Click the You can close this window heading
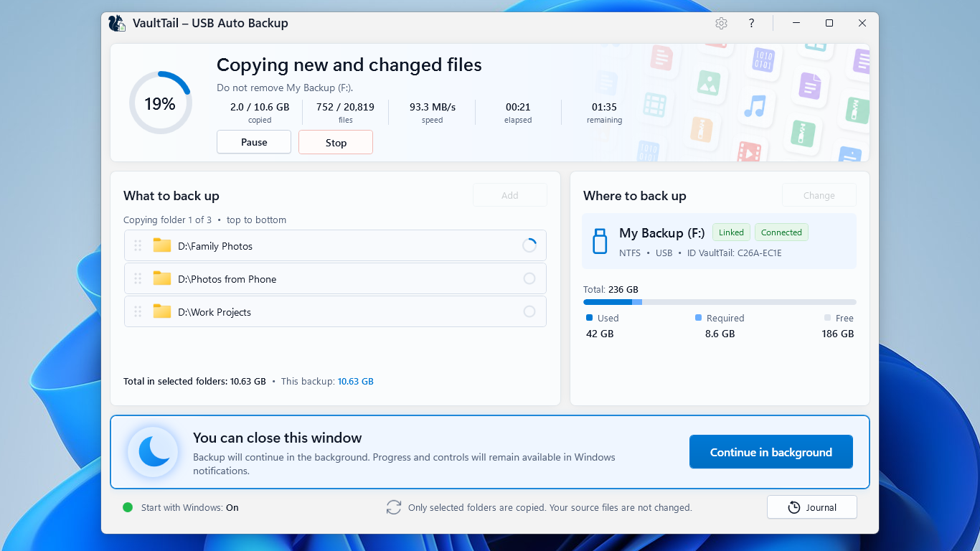Viewport: 980px width, 551px height. coord(278,438)
